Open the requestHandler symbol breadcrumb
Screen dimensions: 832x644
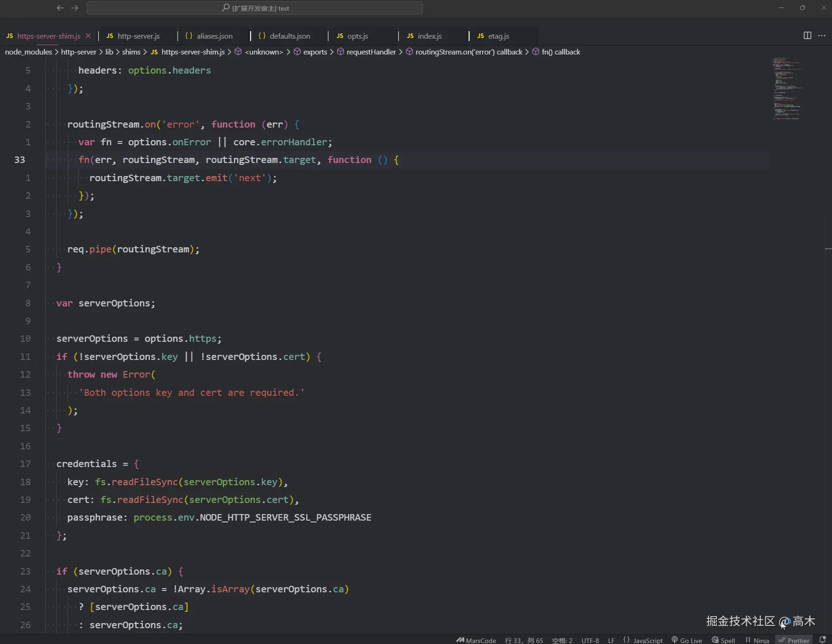(x=367, y=52)
